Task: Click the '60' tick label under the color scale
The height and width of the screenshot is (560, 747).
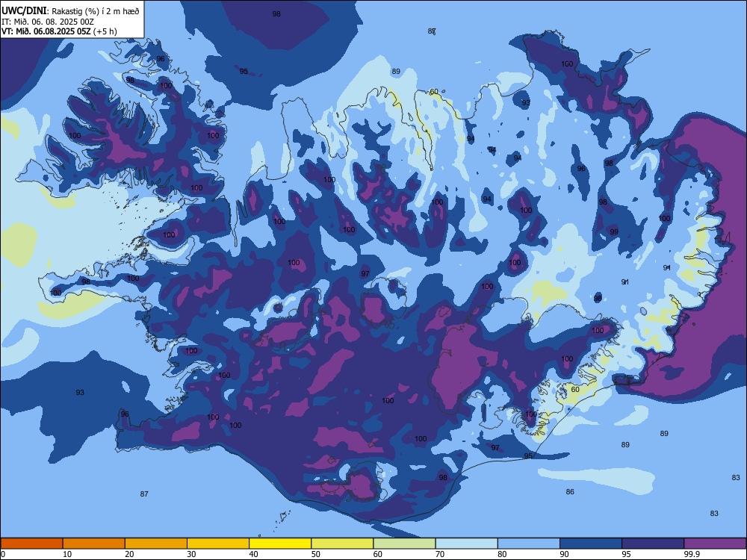Action: coord(378,554)
